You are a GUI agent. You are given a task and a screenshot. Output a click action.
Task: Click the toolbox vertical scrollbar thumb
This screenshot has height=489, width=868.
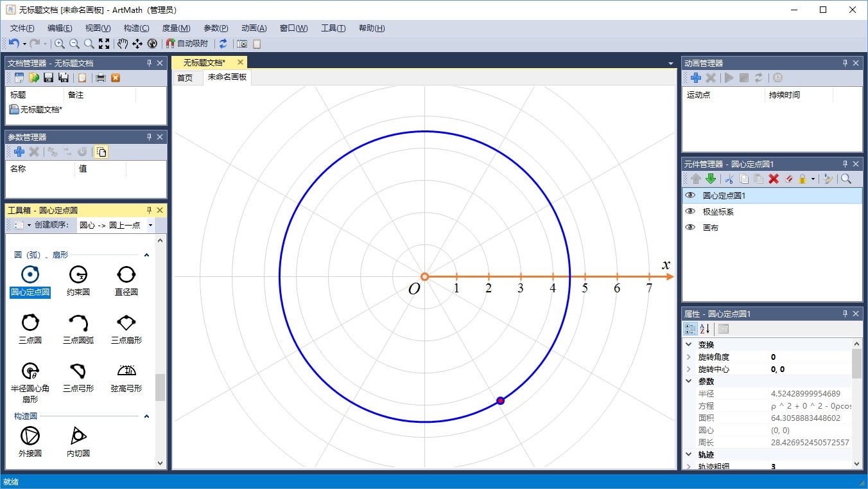point(160,387)
